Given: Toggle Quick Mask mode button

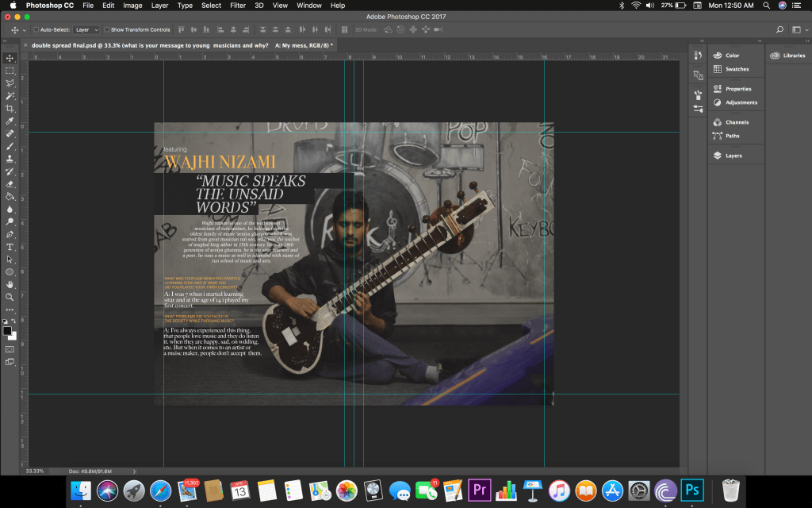Looking at the screenshot, I should pos(10,348).
